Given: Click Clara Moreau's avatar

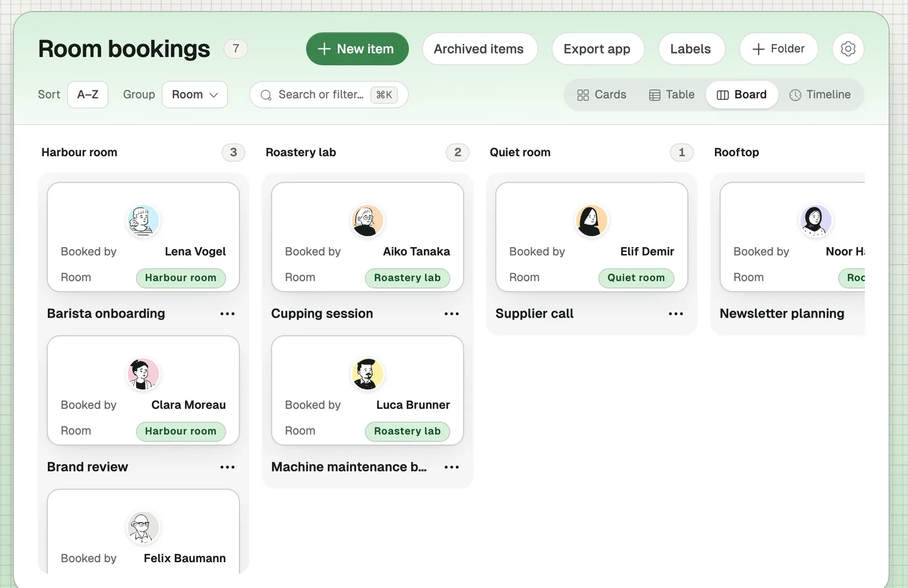Looking at the screenshot, I should tap(143, 374).
